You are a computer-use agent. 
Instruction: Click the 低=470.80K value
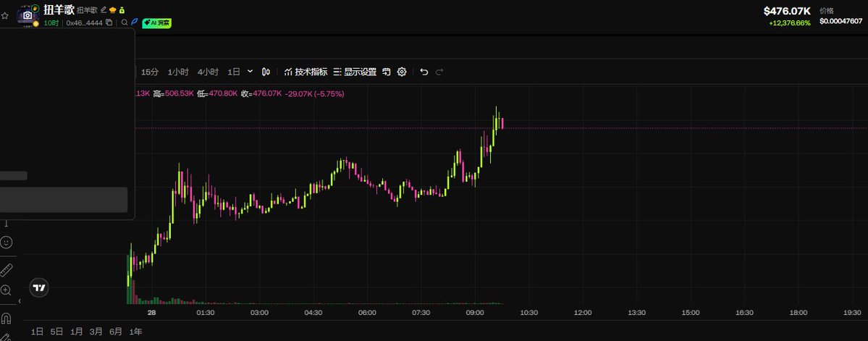click(217, 93)
